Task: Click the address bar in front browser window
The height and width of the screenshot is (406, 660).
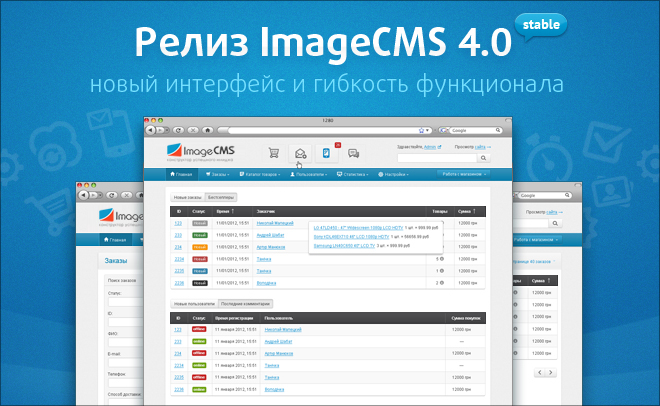Action: (x=324, y=130)
